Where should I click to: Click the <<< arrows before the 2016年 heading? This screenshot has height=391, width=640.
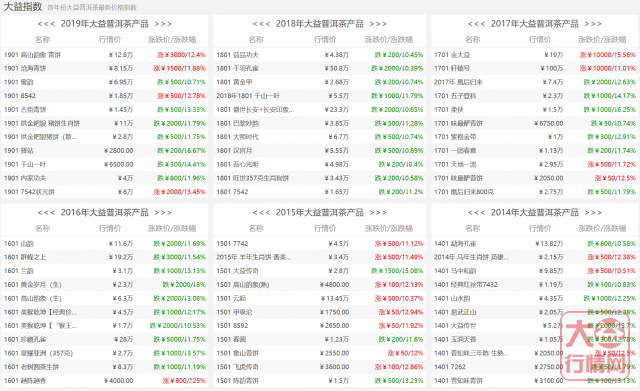(46, 213)
